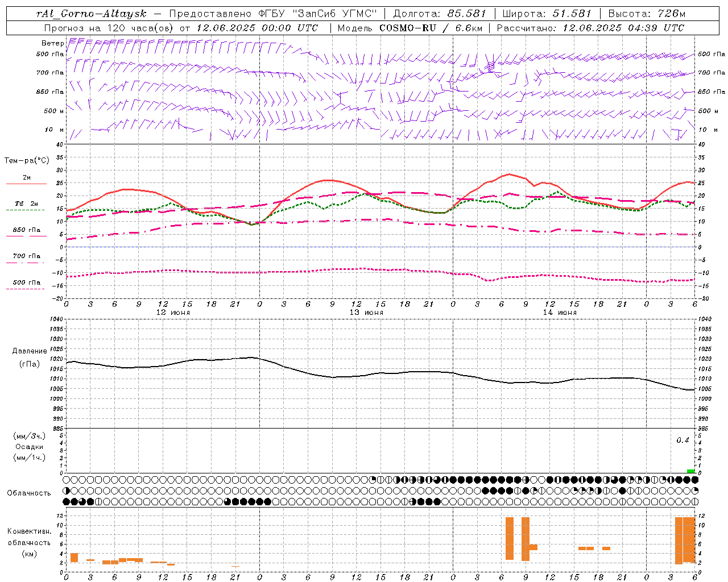This screenshot has height=582, width=728.
Task: Click the 700 гПа temperature legend entry
Action: 27,256
